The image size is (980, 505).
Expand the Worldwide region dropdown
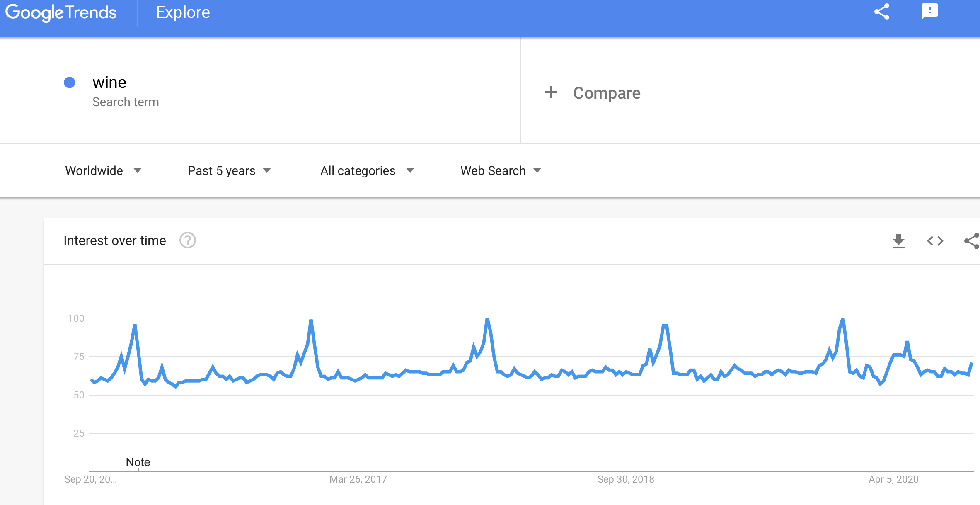point(103,171)
